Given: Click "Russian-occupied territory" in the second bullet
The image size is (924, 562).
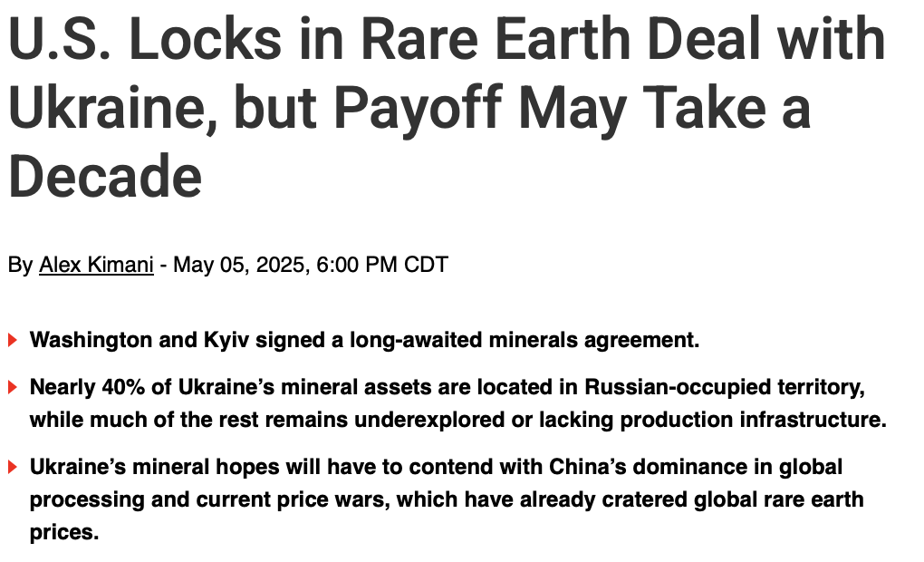Looking at the screenshot, I should 725,387.
